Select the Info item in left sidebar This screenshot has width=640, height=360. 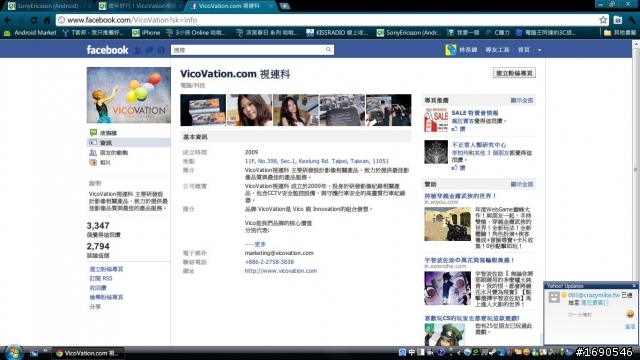(129, 142)
